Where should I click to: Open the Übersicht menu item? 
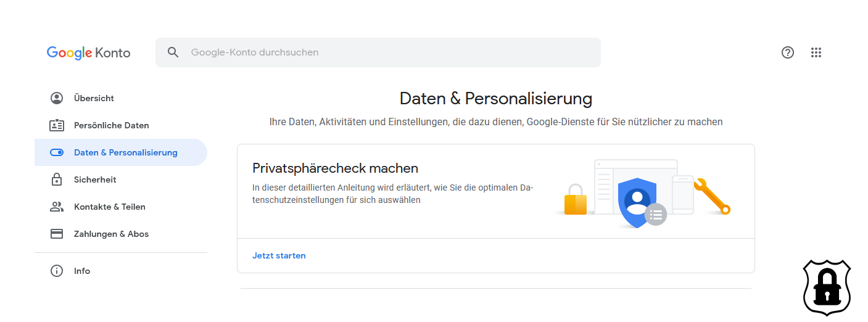point(121,98)
